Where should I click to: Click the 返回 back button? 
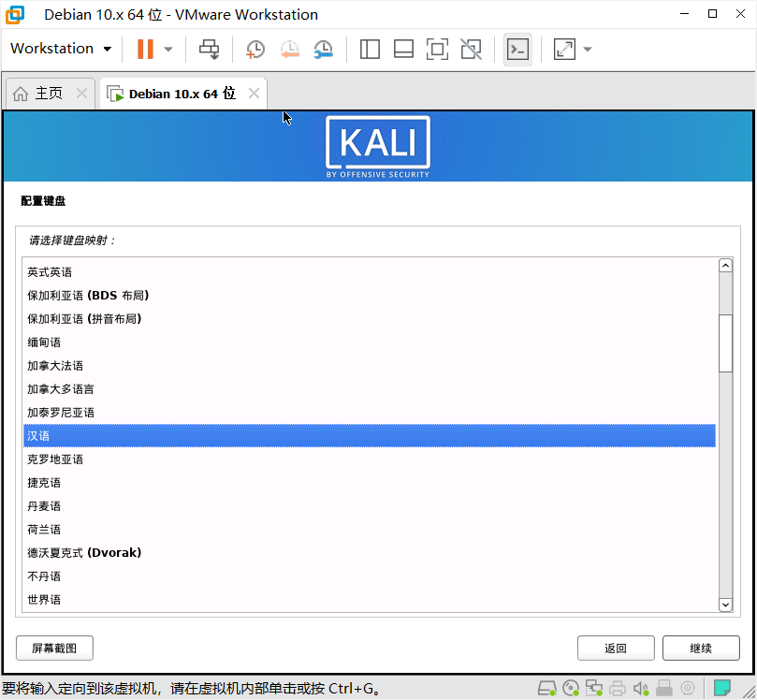[x=616, y=648]
